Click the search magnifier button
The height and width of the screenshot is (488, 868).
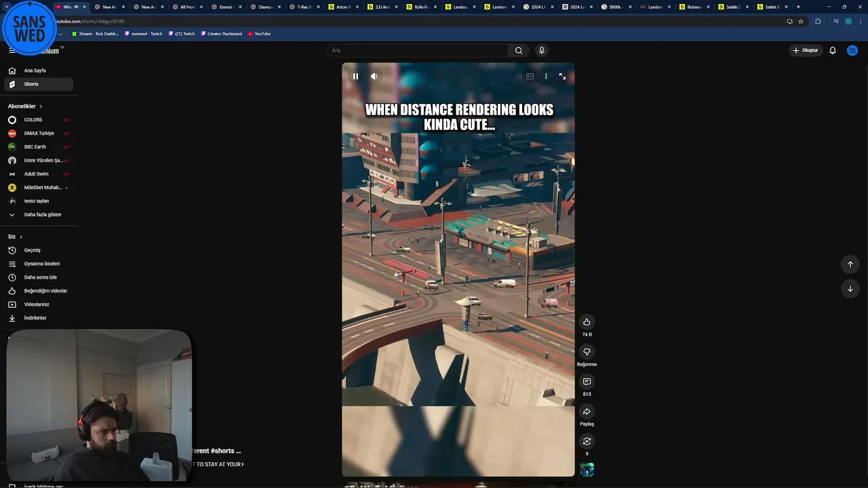pyautogui.click(x=519, y=50)
